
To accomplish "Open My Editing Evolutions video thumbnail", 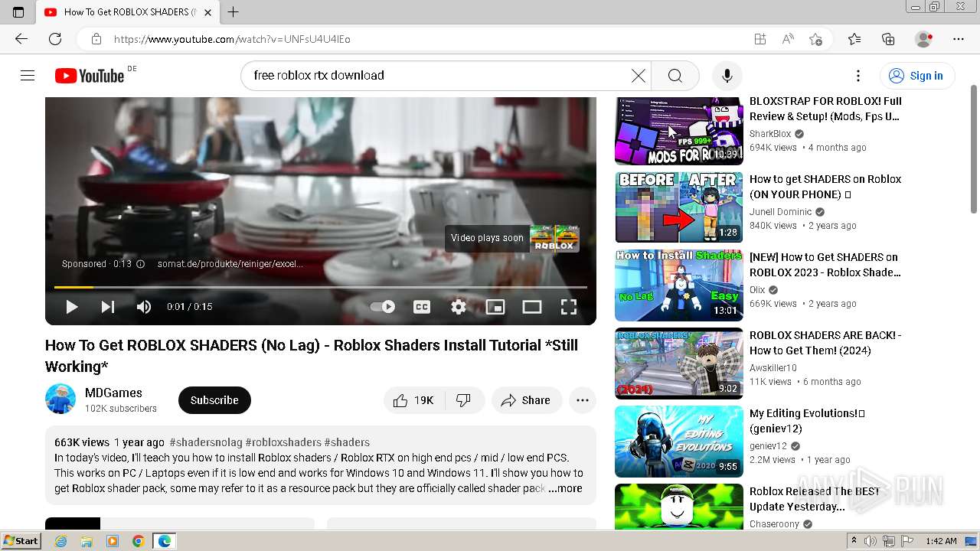I will pyautogui.click(x=679, y=442).
